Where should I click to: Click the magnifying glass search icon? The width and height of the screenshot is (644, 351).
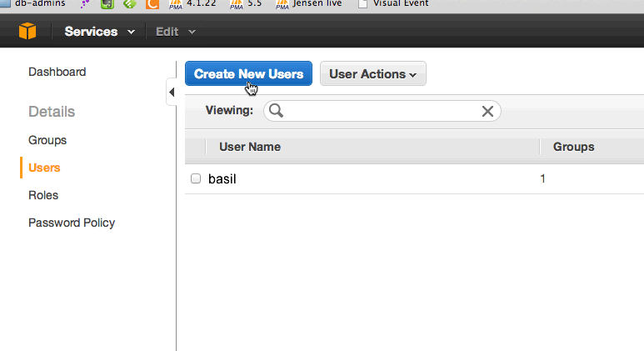coord(276,111)
